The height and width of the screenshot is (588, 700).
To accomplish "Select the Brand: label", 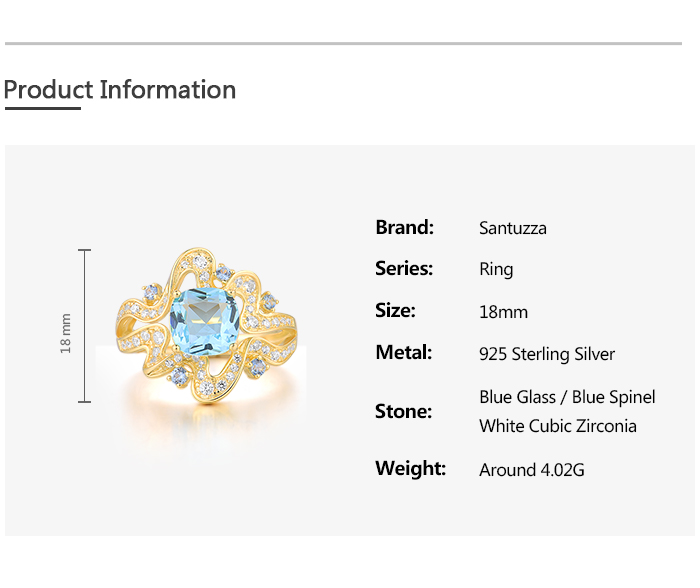I will point(404,227).
